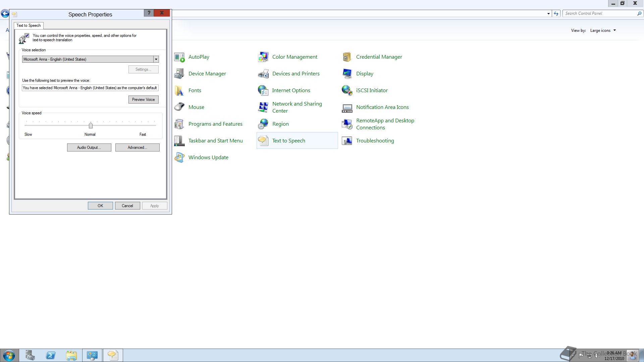Image resolution: width=644 pixels, height=362 pixels.
Task: Expand the voice selection dropdown
Action: click(x=156, y=59)
